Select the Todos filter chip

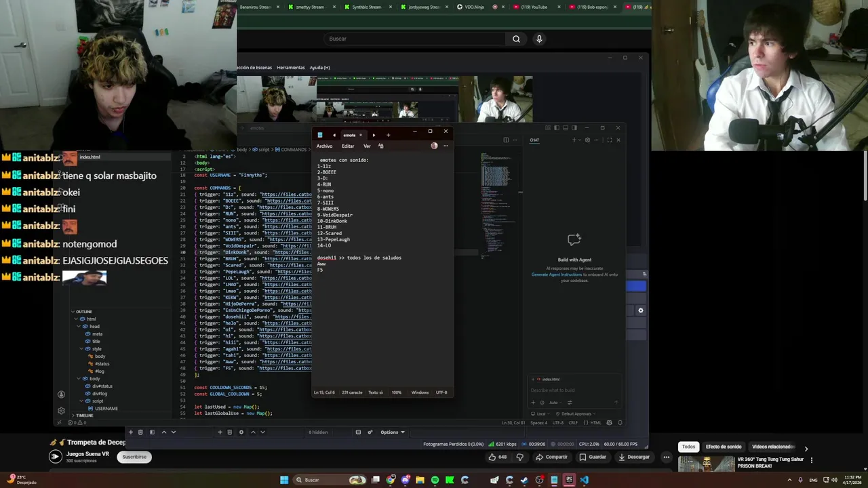(x=688, y=447)
